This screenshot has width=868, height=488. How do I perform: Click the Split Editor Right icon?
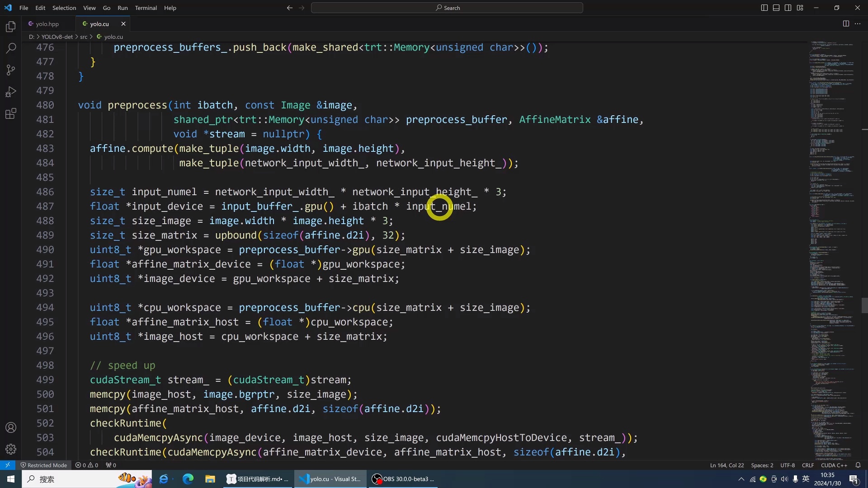tap(846, 24)
